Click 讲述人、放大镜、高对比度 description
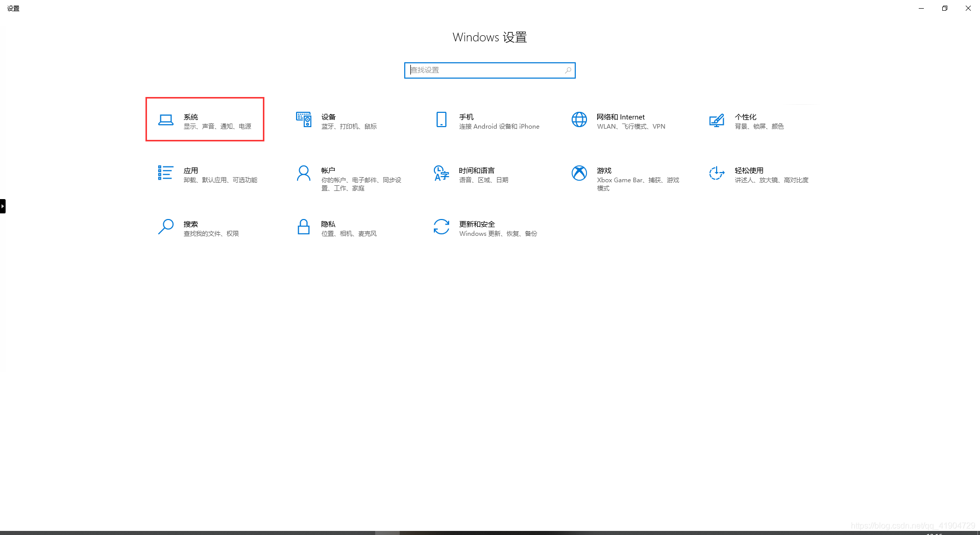The height and width of the screenshot is (535, 980). coord(772,180)
